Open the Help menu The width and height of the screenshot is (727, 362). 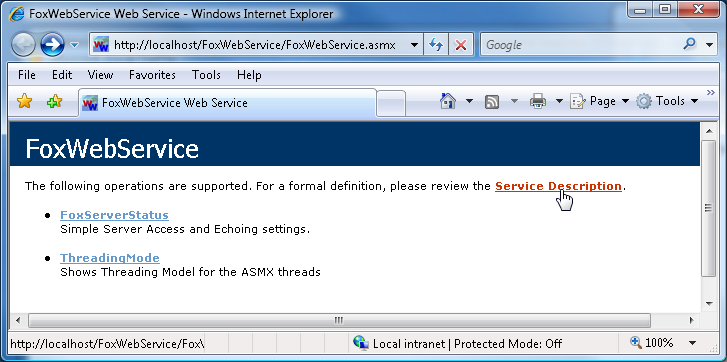[x=249, y=75]
